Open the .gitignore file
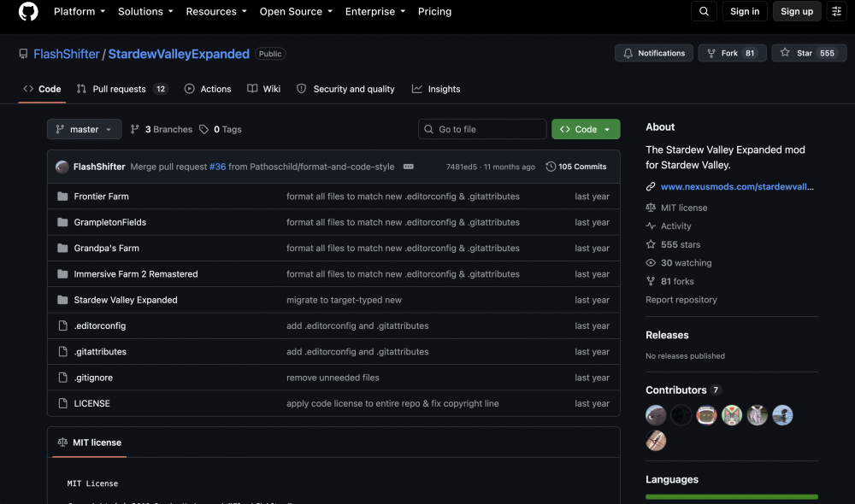855x504 pixels. pyautogui.click(x=93, y=378)
